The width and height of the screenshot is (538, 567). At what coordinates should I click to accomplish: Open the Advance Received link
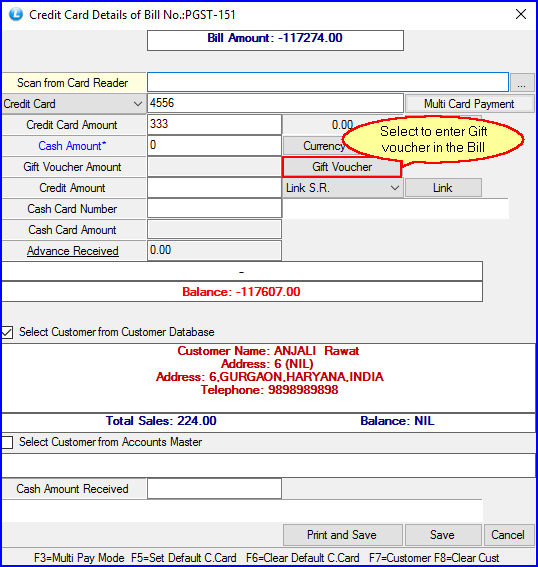coord(73,251)
